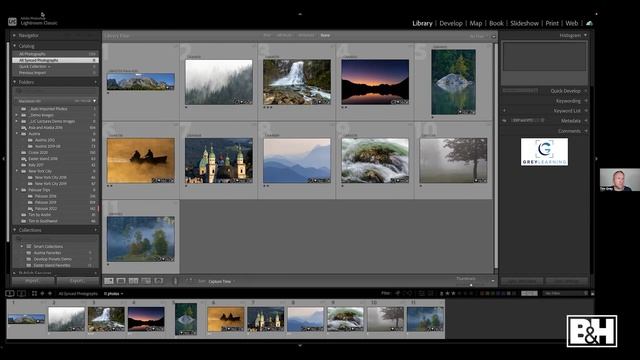Go back with filmstrip left arrow
640x360 pixels.
42,293
